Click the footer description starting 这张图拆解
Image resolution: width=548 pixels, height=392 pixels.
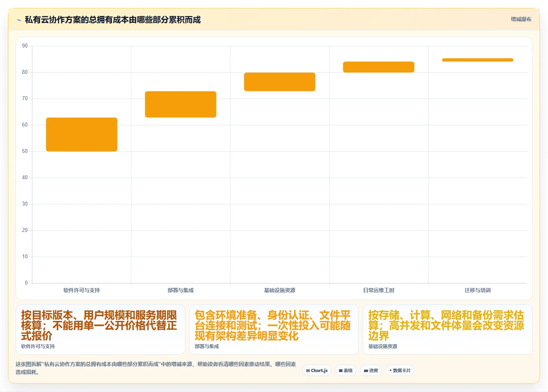[x=156, y=368]
